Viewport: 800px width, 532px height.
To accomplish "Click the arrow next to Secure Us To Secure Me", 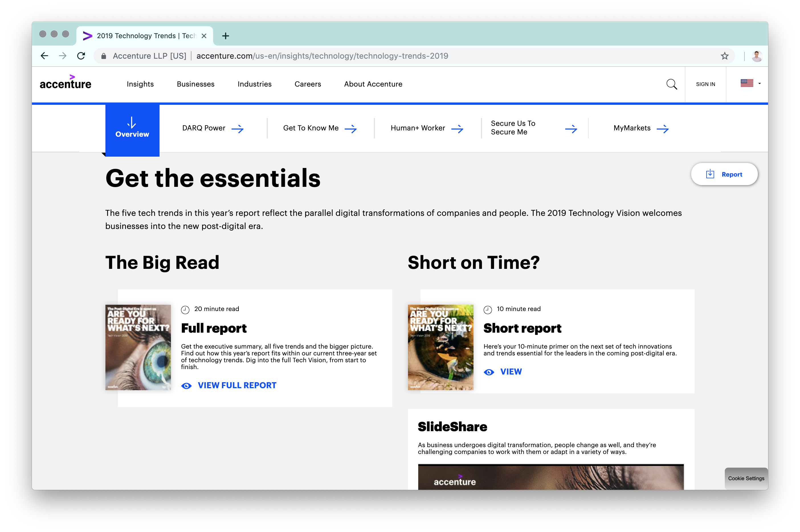I will 571,129.
